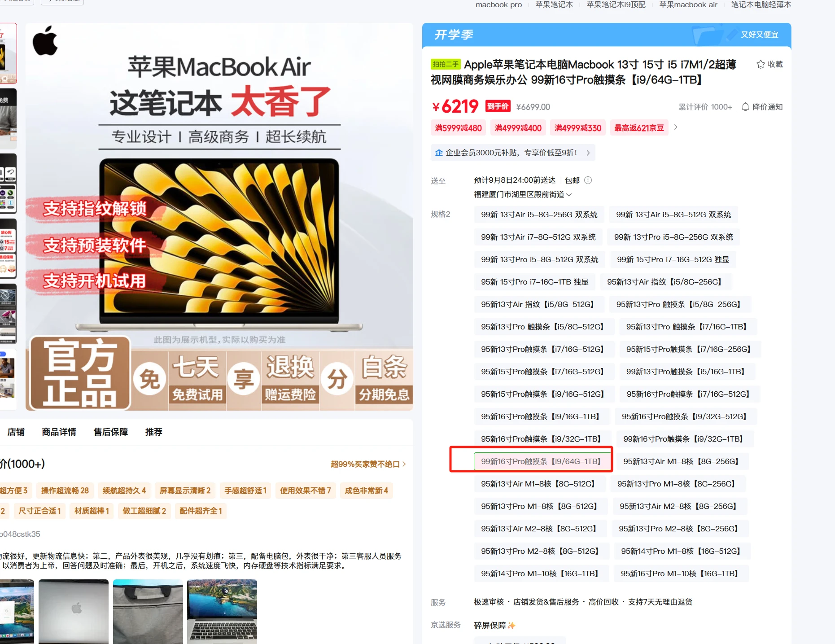The image size is (835, 644).
Task: Click the Apple logo on product image
Action: pyautogui.click(x=45, y=41)
